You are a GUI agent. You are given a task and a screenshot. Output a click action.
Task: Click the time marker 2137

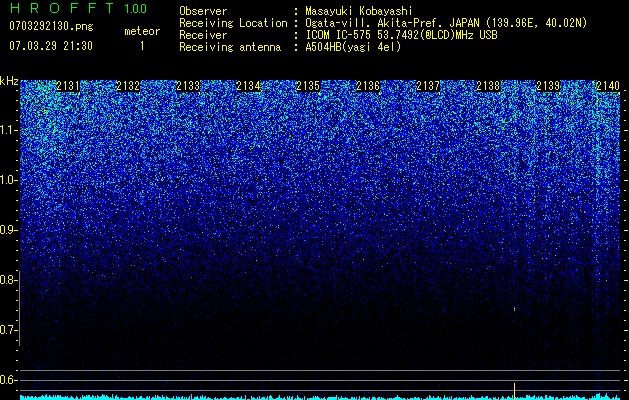click(428, 86)
